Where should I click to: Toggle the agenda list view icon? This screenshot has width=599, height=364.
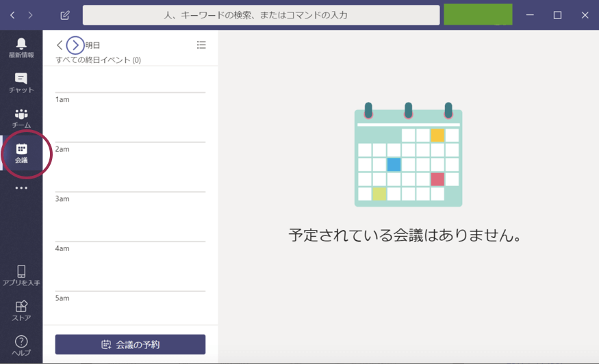(x=201, y=45)
